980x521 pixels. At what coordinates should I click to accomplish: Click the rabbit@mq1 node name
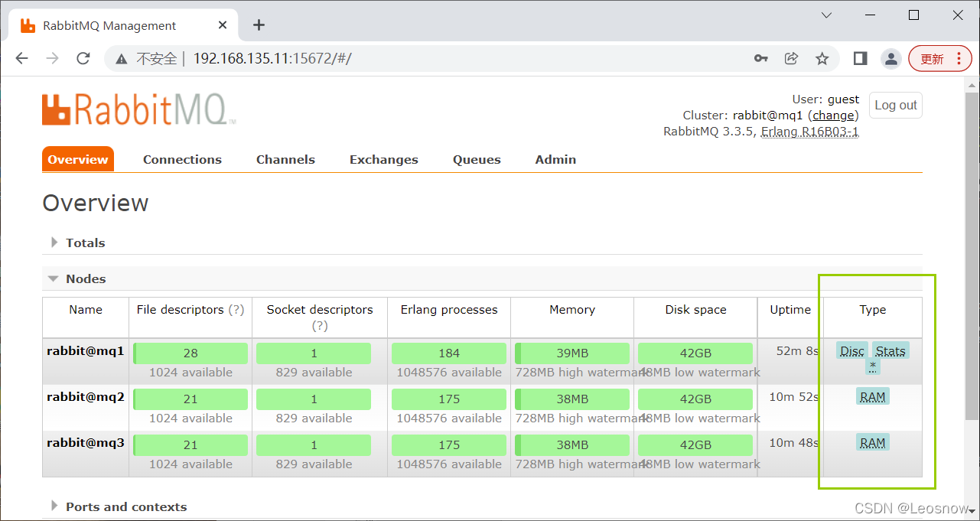pyautogui.click(x=86, y=352)
